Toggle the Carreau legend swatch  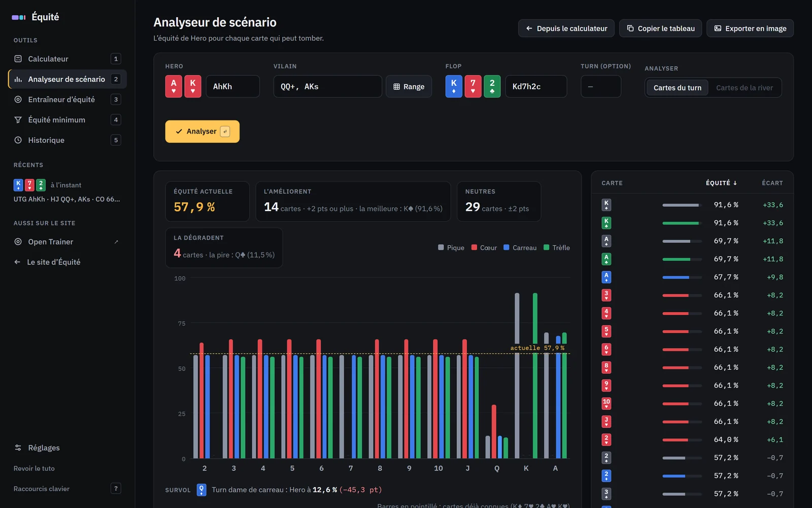coord(506,247)
